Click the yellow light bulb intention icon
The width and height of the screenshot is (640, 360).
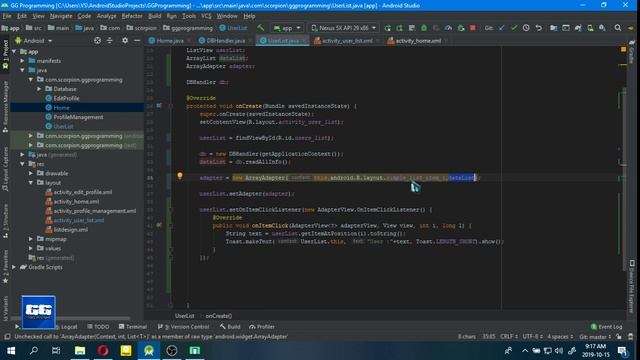pyautogui.click(x=180, y=176)
